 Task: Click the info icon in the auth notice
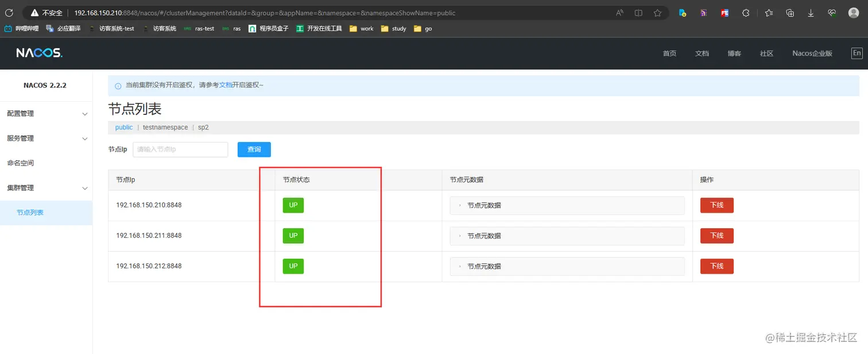point(118,86)
